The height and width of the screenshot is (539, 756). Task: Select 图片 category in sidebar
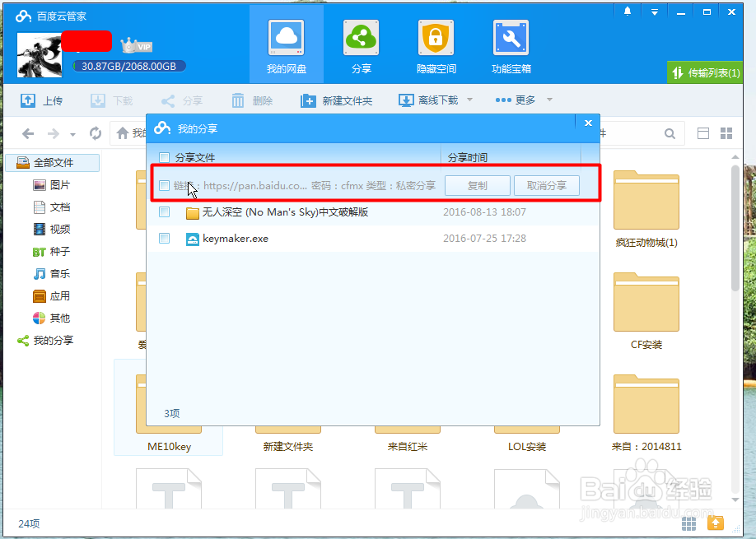click(x=52, y=185)
